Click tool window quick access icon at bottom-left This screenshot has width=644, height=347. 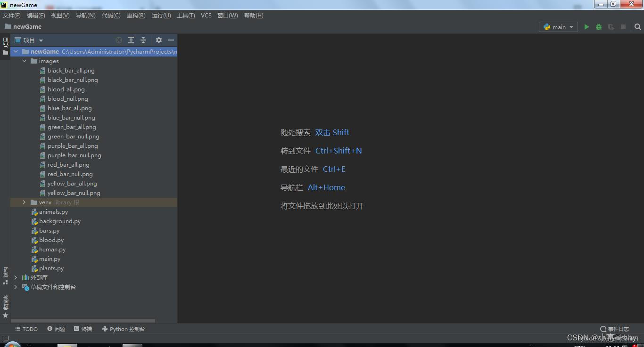coord(5,339)
